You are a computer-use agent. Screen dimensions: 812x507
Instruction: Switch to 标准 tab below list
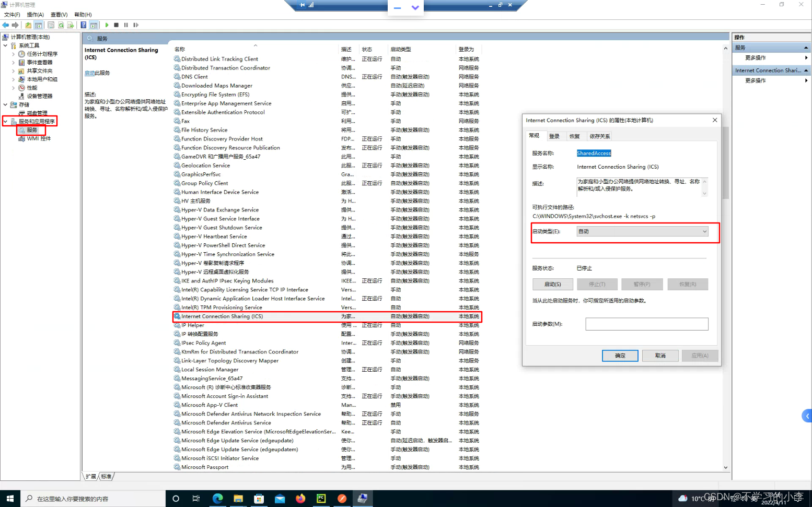[107, 476]
